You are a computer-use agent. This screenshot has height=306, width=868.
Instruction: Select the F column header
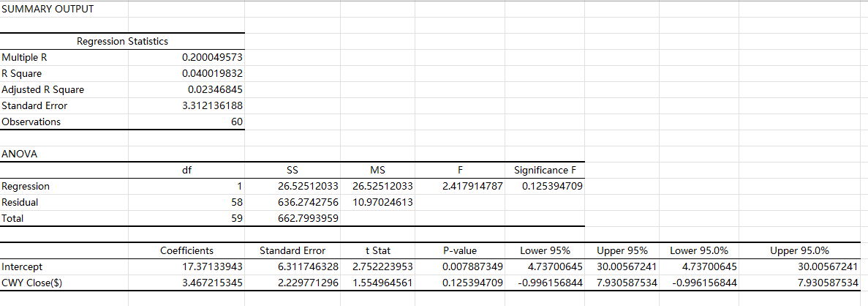[x=461, y=170]
